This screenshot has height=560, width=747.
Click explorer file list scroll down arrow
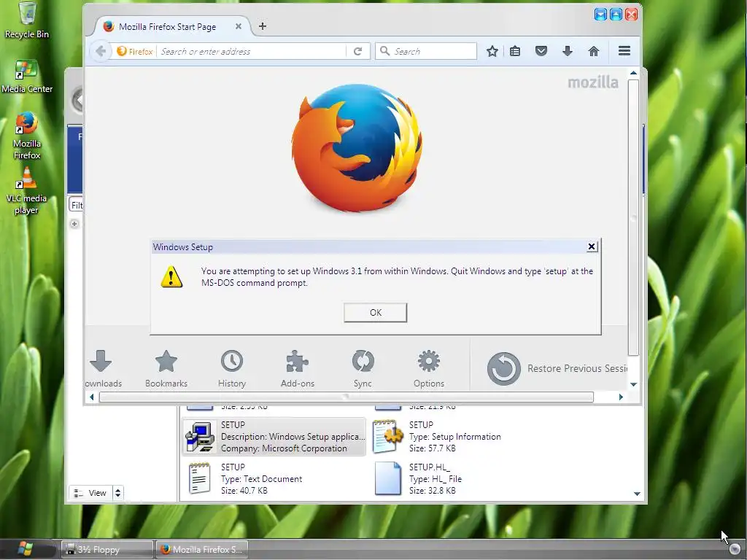click(637, 494)
